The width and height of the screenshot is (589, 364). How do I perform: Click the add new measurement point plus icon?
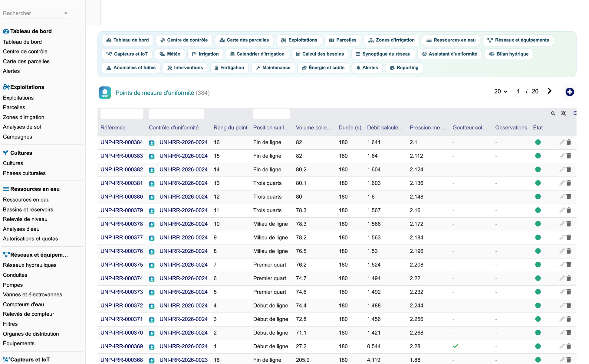point(570,92)
